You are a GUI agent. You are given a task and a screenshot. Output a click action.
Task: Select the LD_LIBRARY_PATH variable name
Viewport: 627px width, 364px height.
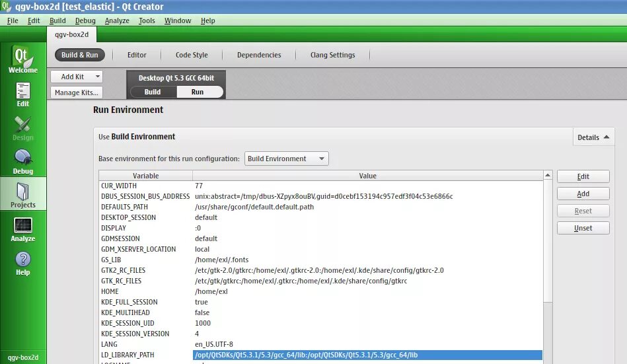pyautogui.click(x=128, y=355)
